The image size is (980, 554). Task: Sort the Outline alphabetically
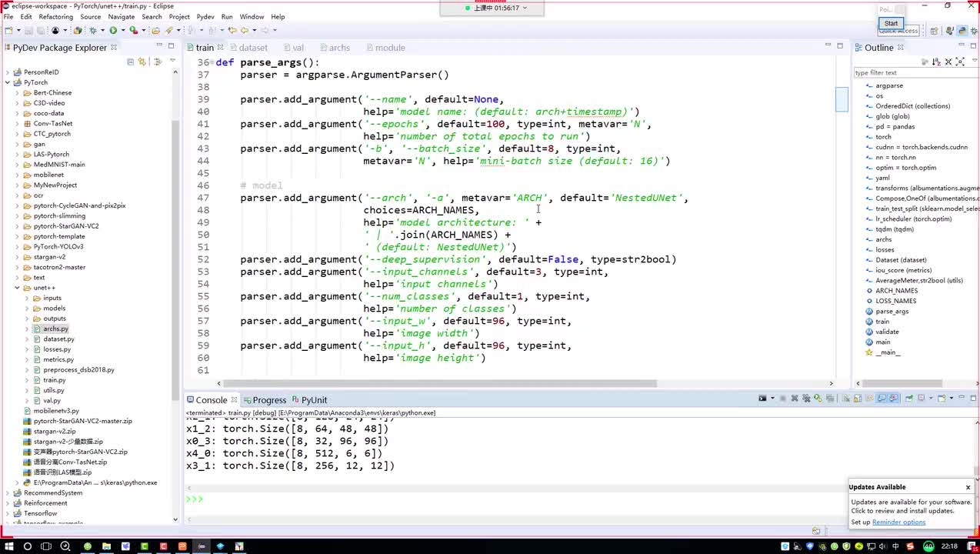(936, 62)
